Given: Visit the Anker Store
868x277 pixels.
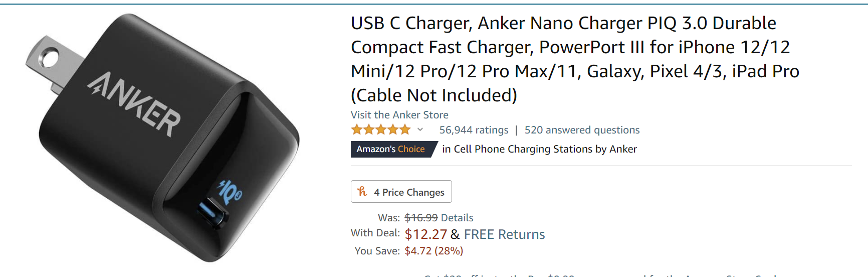Looking at the screenshot, I should tap(399, 115).
